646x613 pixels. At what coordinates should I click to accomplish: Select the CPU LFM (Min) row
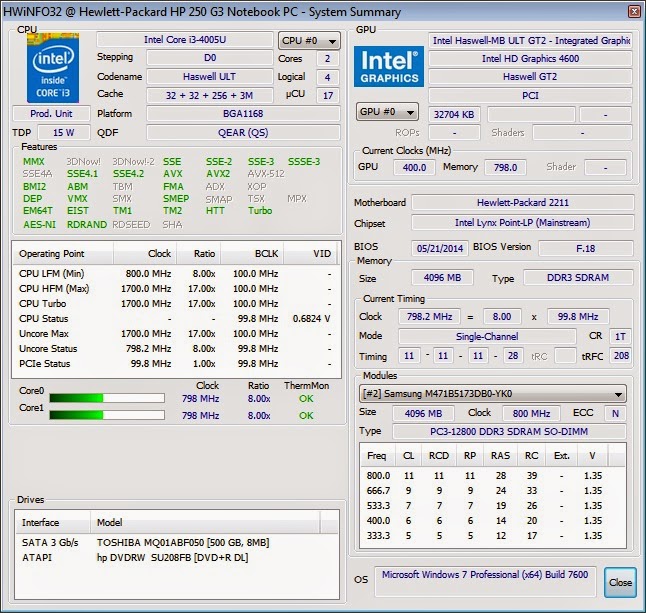(x=175, y=274)
